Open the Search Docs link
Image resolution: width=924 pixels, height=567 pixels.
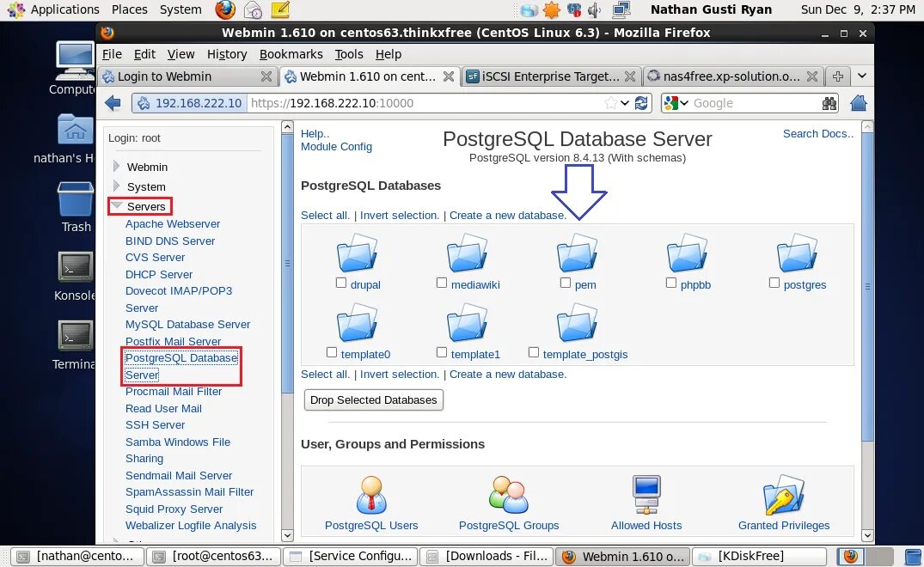click(x=818, y=134)
